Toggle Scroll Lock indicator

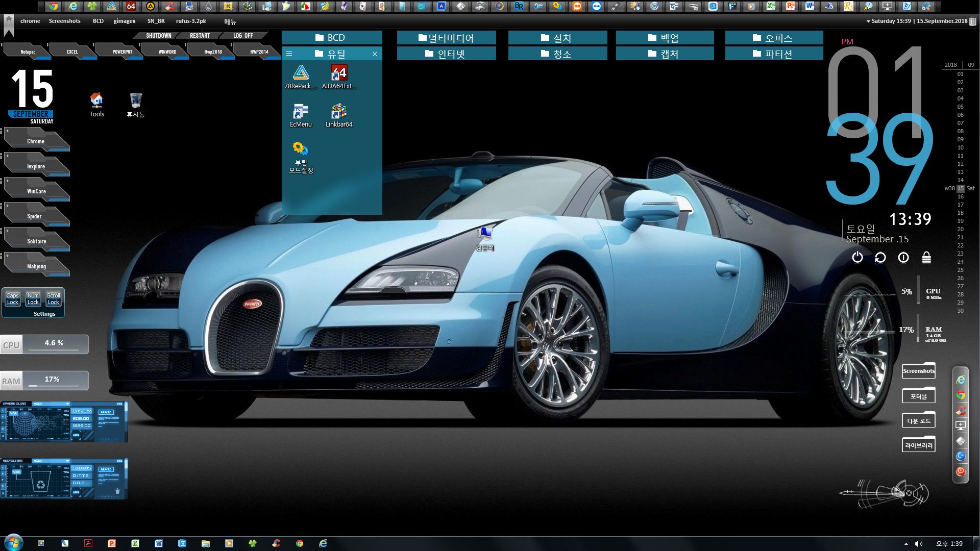point(54,299)
